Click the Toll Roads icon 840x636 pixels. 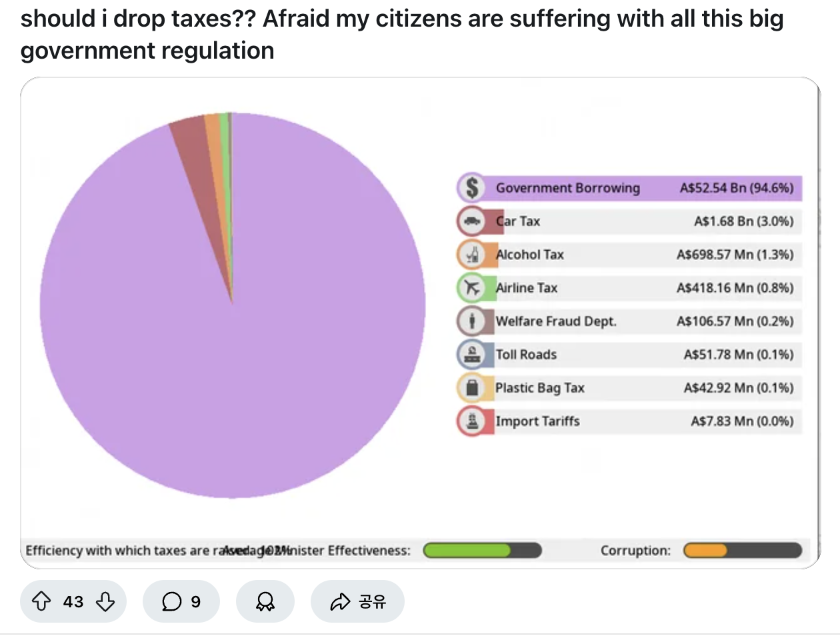(472, 355)
